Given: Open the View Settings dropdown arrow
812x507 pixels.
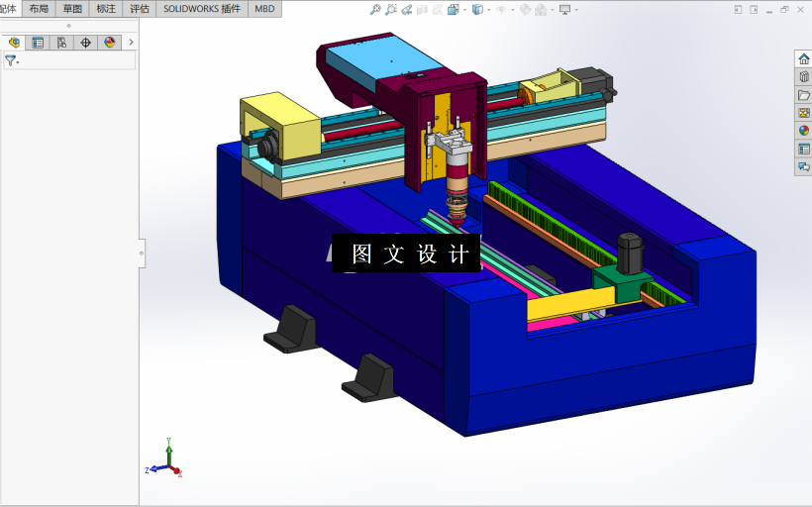Looking at the screenshot, I should tap(576, 10).
